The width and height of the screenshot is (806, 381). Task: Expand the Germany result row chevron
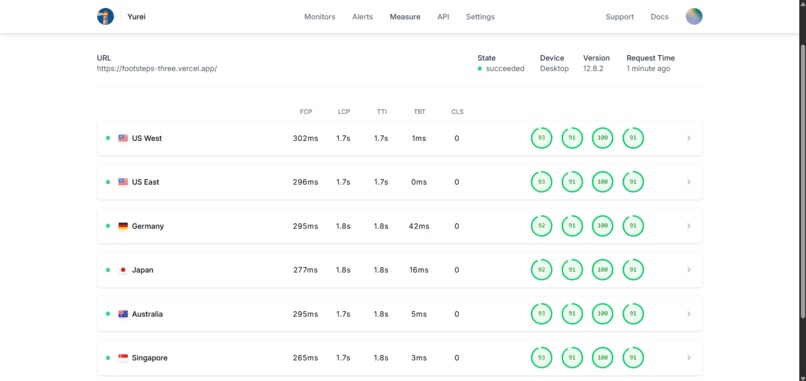[689, 226]
